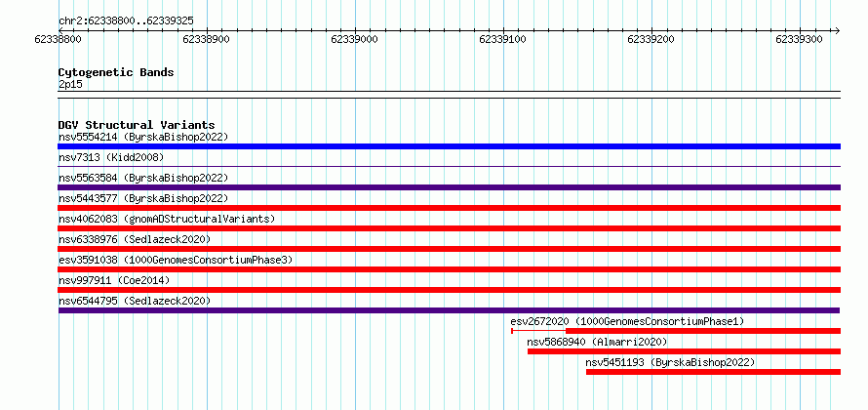Viewport: 868px width, 410px height.
Task: Select esv2672020 (1000GenomesConsortiumPhase1) label
Action: pos(627,321)
